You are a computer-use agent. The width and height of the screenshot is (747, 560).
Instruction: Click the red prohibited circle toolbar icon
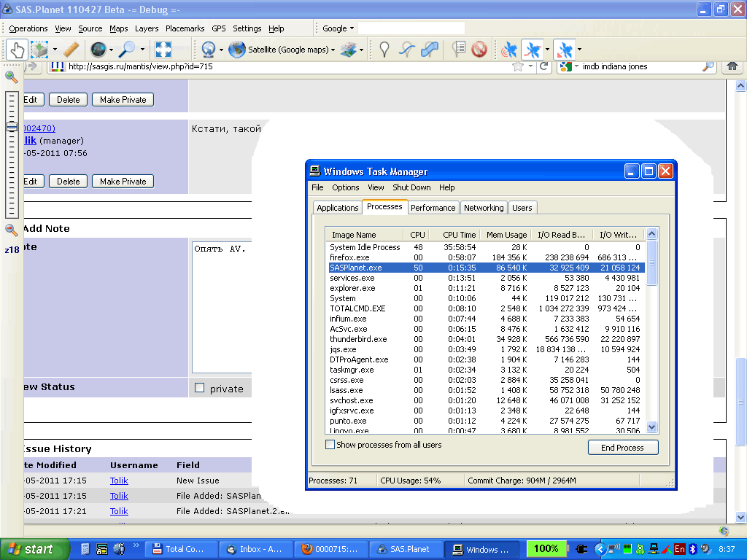[x=479, y=50]
